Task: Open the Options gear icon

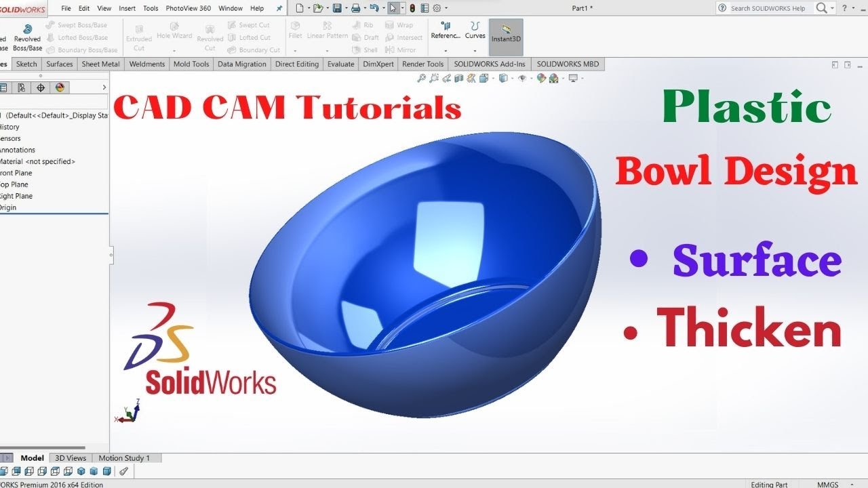Action: click(x=437, y=8)
